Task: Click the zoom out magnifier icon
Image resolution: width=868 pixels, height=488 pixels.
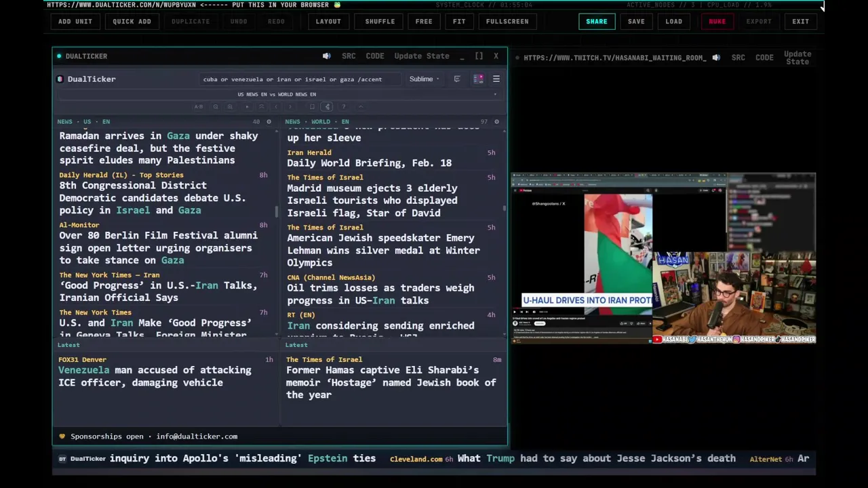Action: coord(216,106)
